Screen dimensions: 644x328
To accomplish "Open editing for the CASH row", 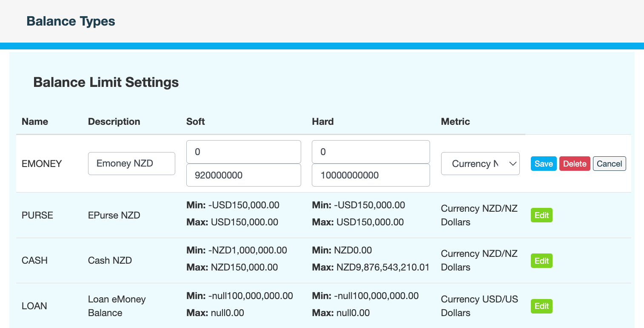I will (x=541, y=260).
